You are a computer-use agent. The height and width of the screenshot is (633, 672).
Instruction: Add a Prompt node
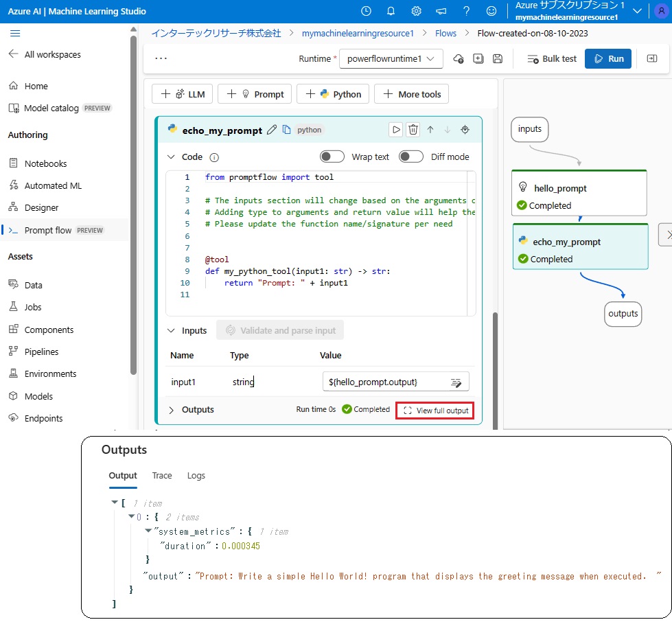(255, 94)
